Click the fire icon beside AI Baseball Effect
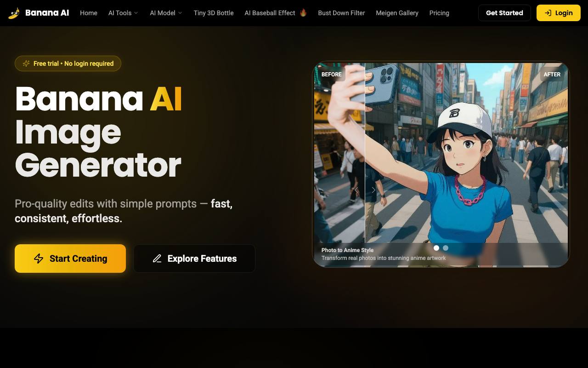This screenshot has width=588, height=368. 303,12
